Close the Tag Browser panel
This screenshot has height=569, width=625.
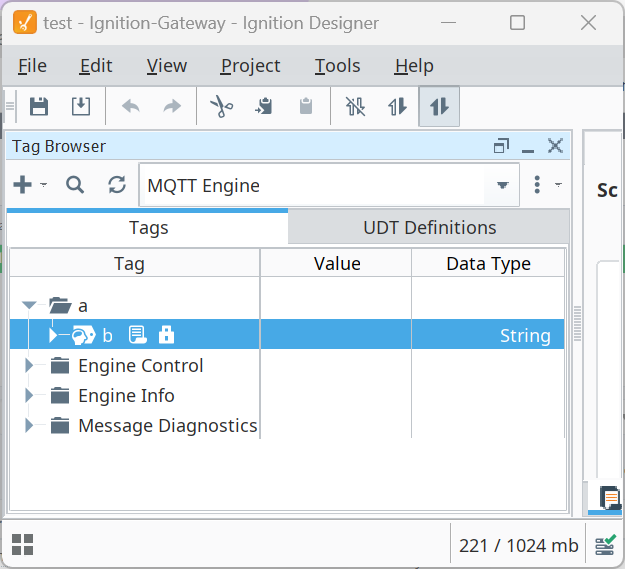click(555, 146)
